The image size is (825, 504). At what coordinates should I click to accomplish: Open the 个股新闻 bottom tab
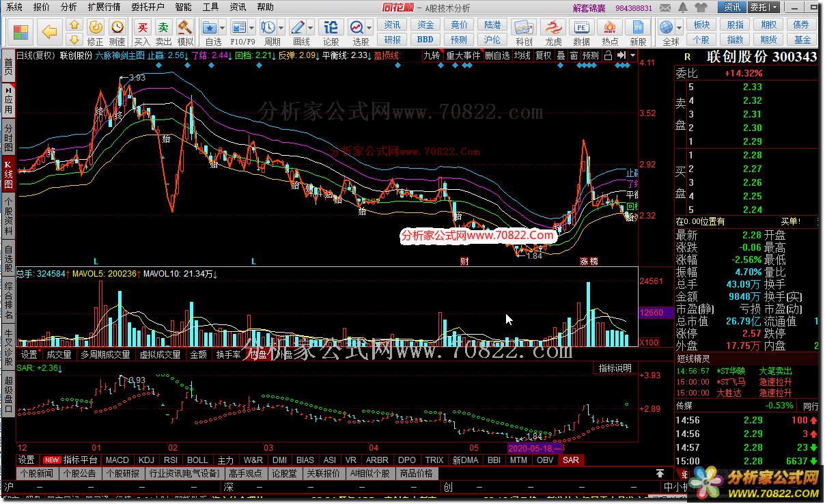coord(37,473)
